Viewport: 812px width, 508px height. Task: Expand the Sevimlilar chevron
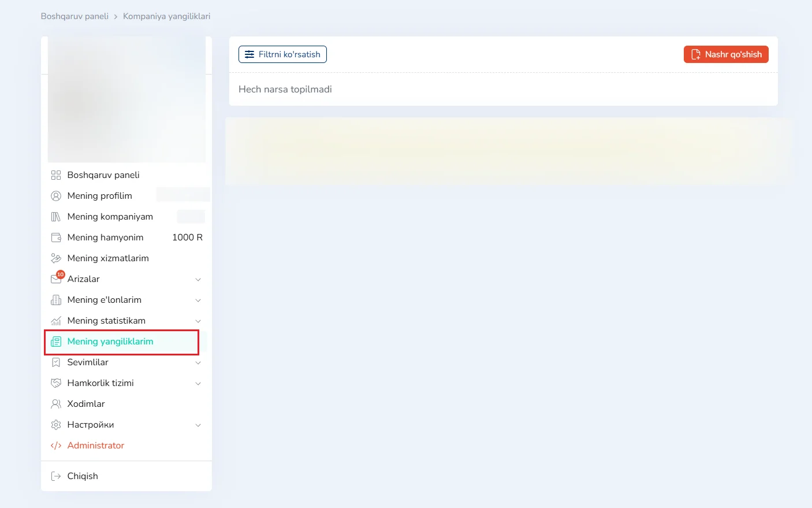pyautogui.click(x=198, y=363)
